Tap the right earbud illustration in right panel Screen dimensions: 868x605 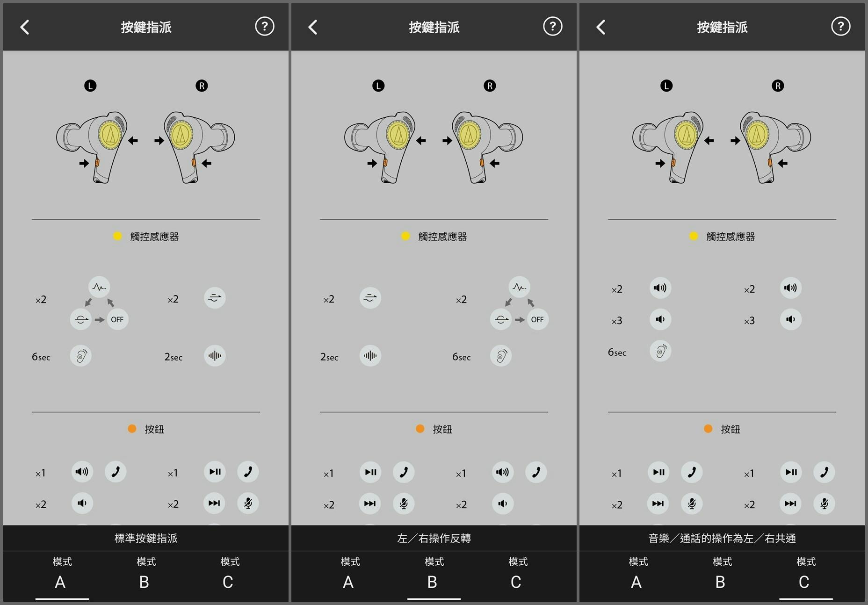(775, 147)
